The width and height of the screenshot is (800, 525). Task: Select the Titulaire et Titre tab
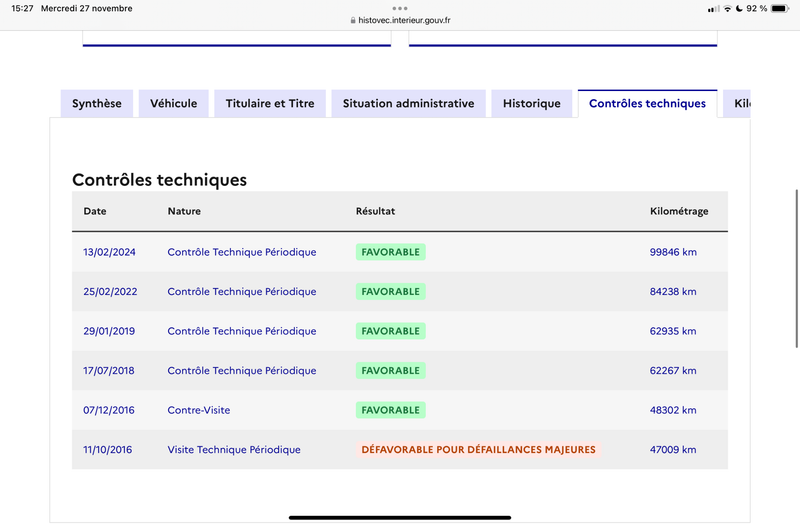tap(270, 104)
